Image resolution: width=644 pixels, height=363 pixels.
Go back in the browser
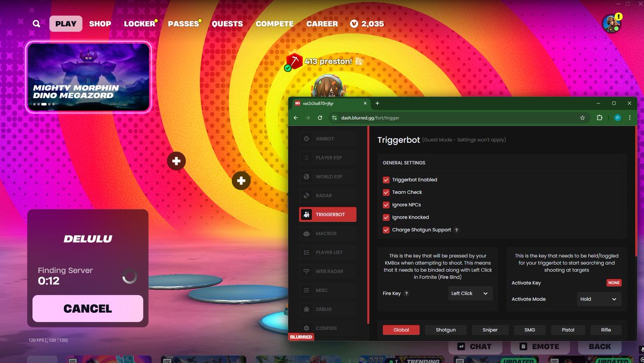pyautogui.click(x=295, y=118)
